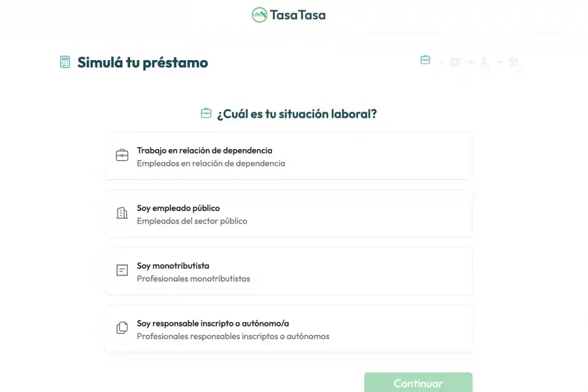
Task: Click the Simulá tu préstamo heading
Action: tap(142, 62)
